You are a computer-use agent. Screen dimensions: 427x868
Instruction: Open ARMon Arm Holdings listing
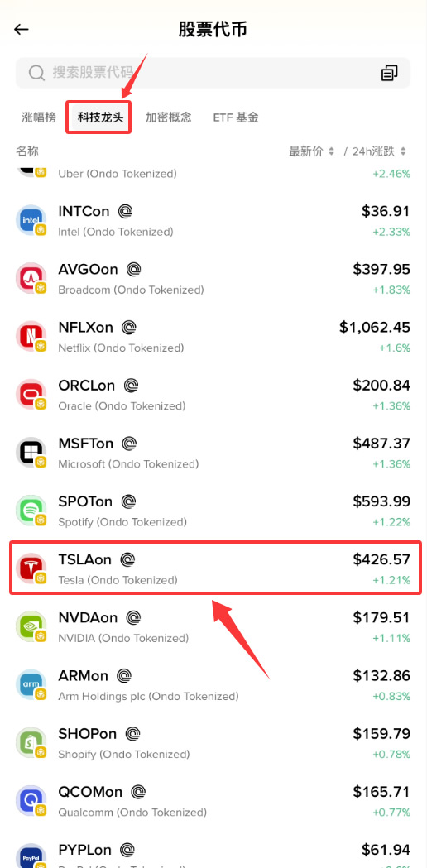click(x=213, y=685)
